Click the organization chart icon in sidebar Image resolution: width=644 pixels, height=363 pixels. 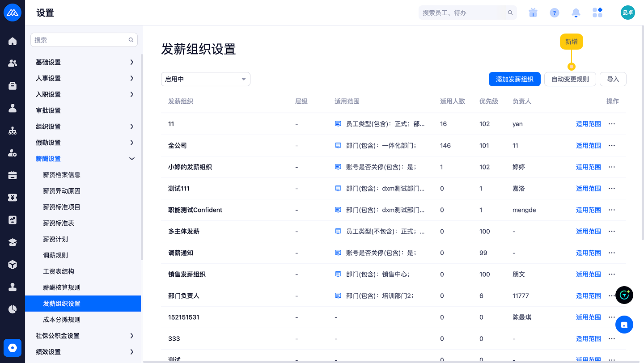tap(13, 131)
